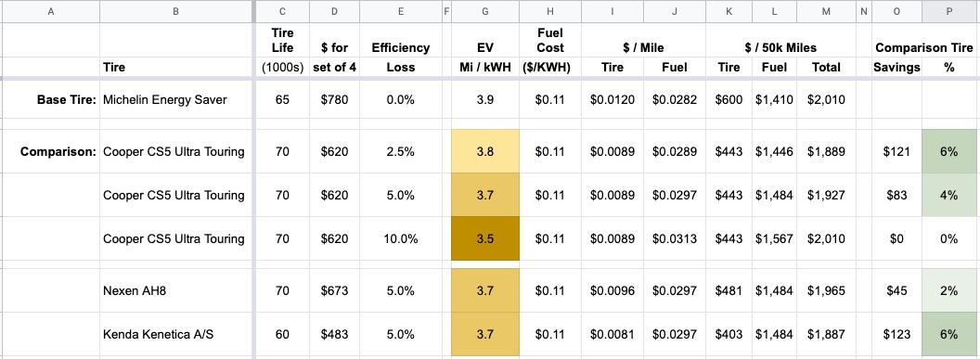Select the $2,010 base tire total cell

click(x=826, y=99)
